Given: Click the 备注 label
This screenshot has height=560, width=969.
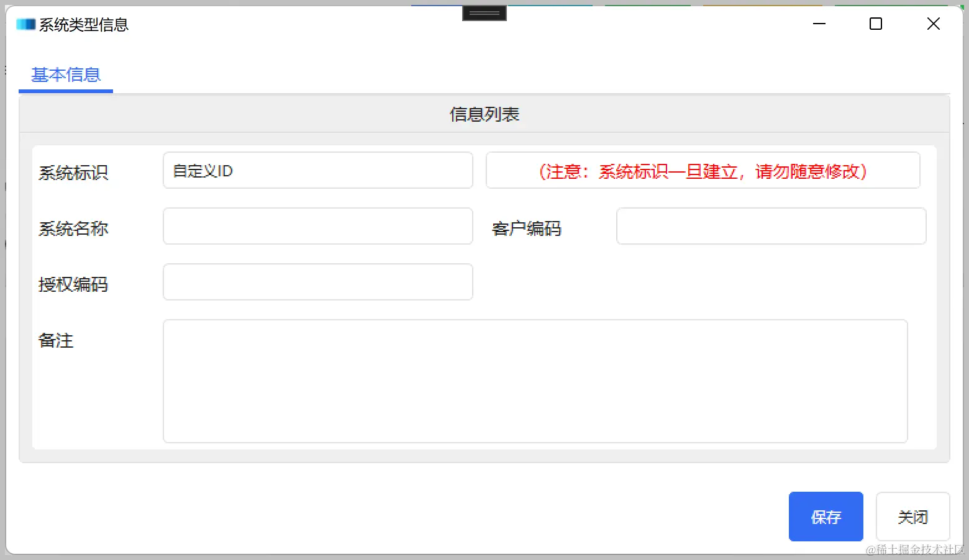Looking at the screenshot, I should coord(56,340).
